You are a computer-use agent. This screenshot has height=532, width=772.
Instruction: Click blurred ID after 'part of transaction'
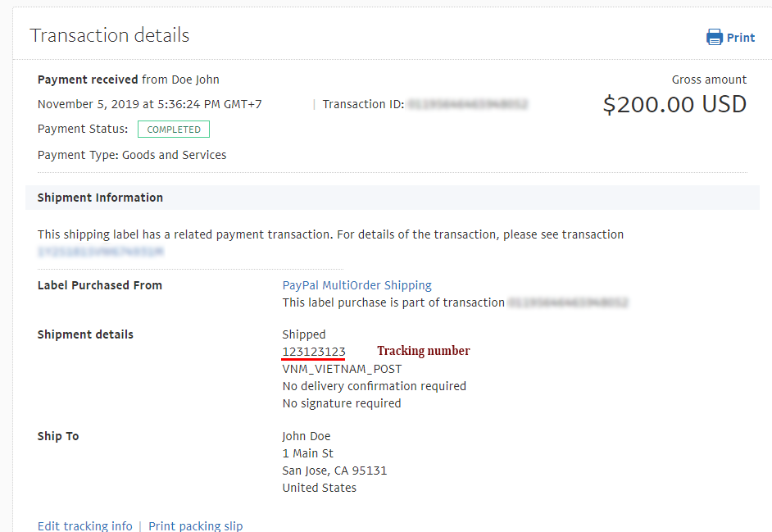pos(568,302)
